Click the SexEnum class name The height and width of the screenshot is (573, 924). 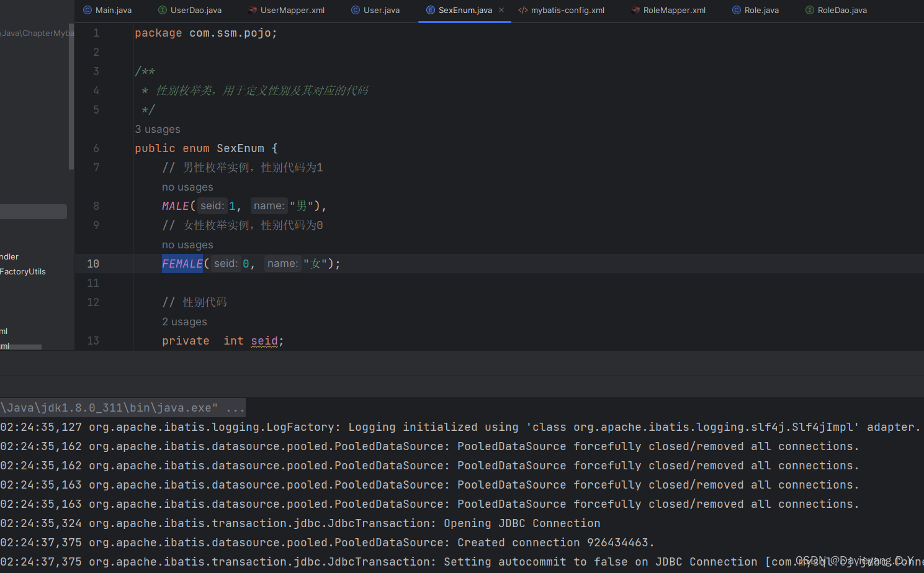[240, 148]
